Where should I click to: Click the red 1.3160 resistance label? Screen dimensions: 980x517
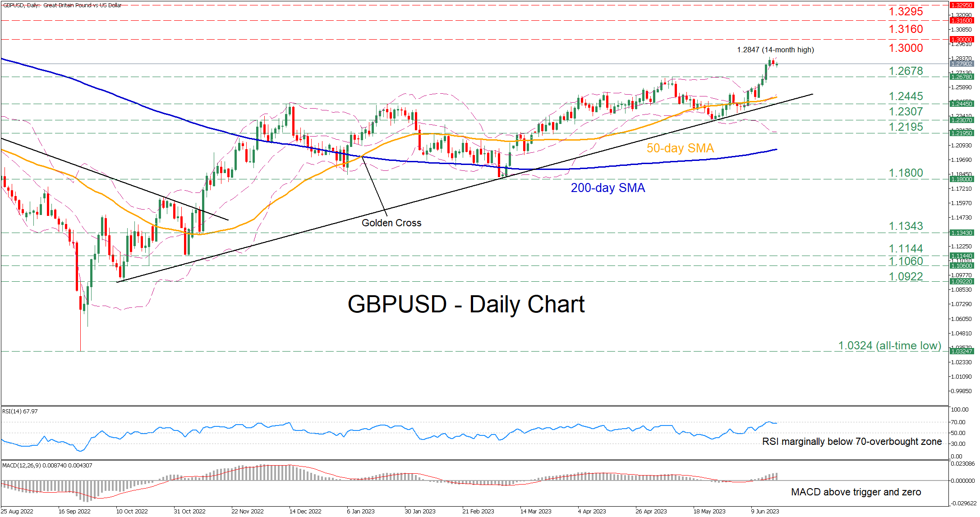(906, 29)
